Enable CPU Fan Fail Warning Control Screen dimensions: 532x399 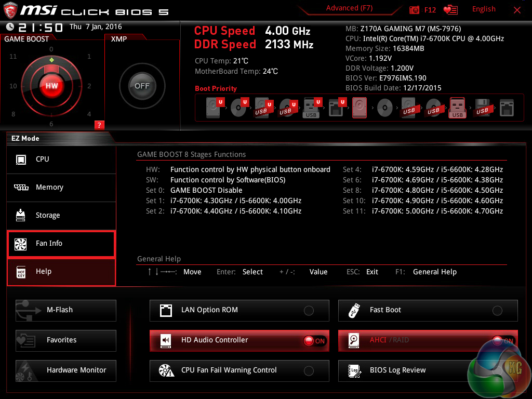[309, 371]
